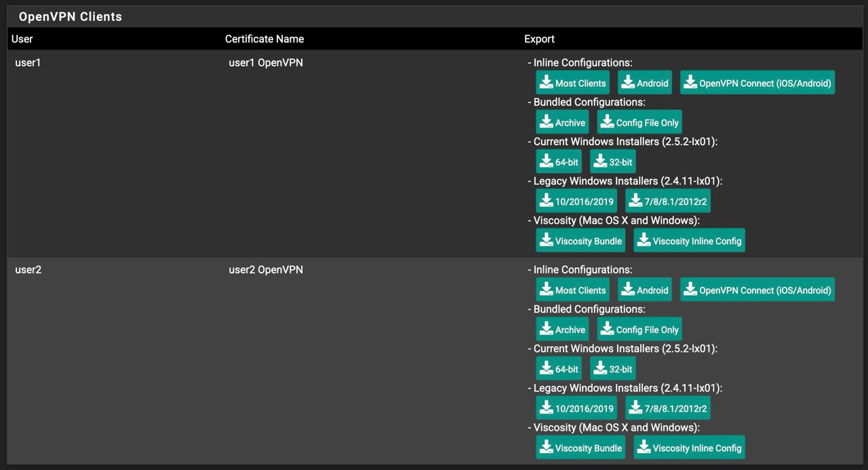Select the user2 username cell
This screenshot has width=868, height=470.
click(28, 269)
